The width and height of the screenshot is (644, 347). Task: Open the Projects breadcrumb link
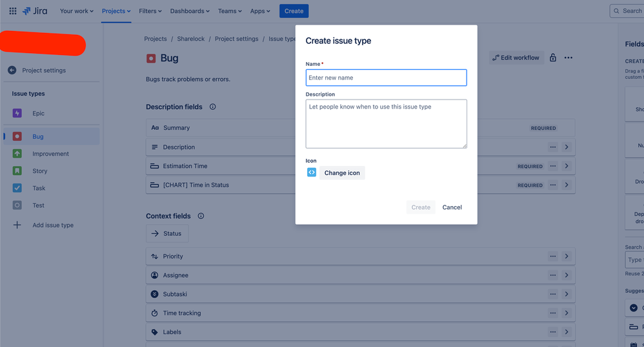(x=156, y=39)
